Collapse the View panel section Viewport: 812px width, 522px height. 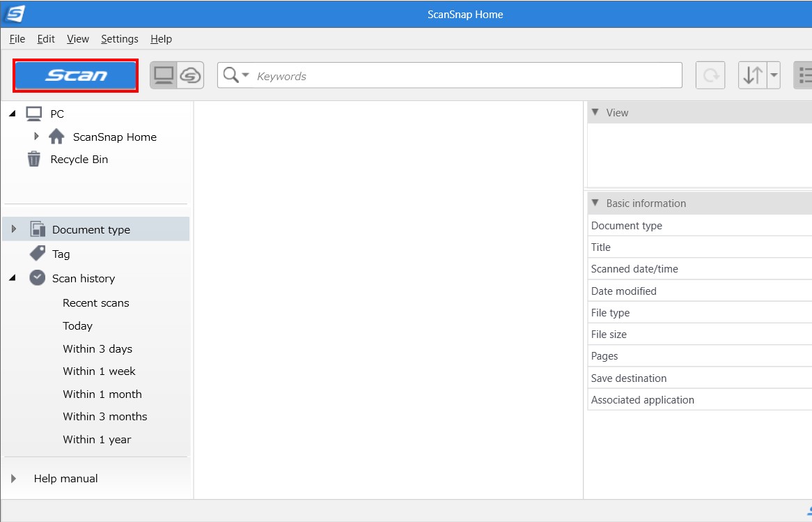595,112
